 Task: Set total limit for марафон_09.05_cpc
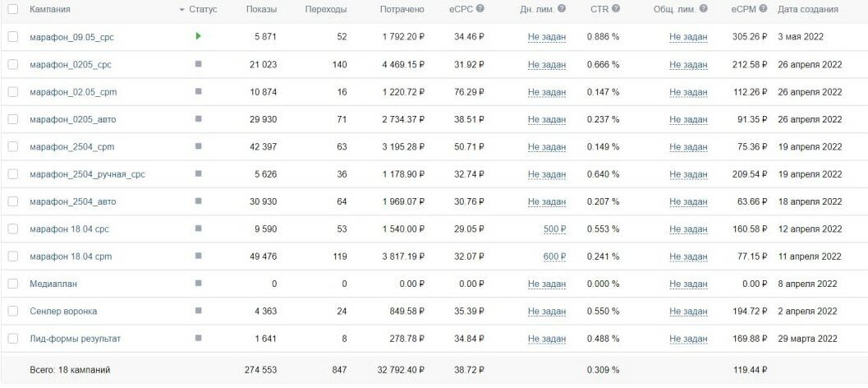point(688,37)
